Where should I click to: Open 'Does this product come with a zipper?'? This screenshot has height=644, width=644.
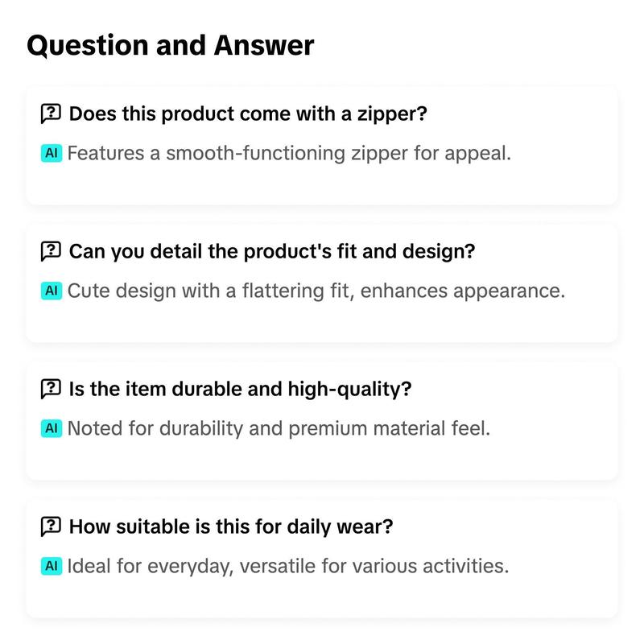pyautogui.click(x=248, y=114)
